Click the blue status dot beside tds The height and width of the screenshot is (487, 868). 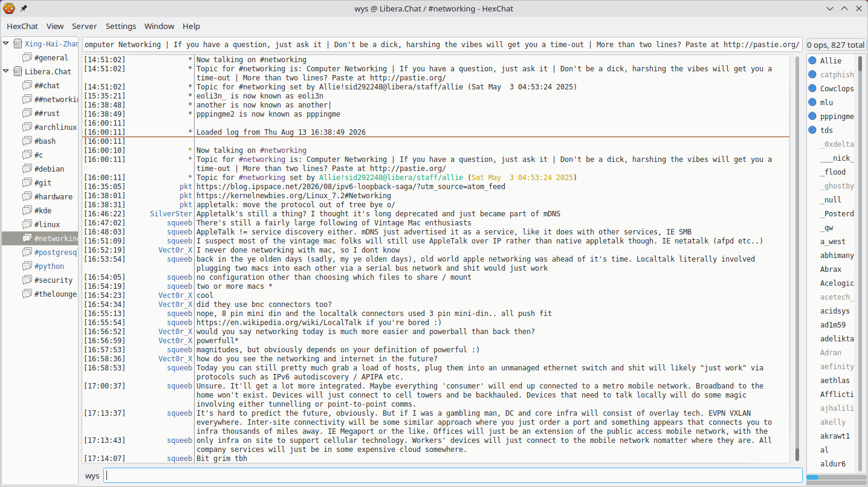[x=812, y=130]
